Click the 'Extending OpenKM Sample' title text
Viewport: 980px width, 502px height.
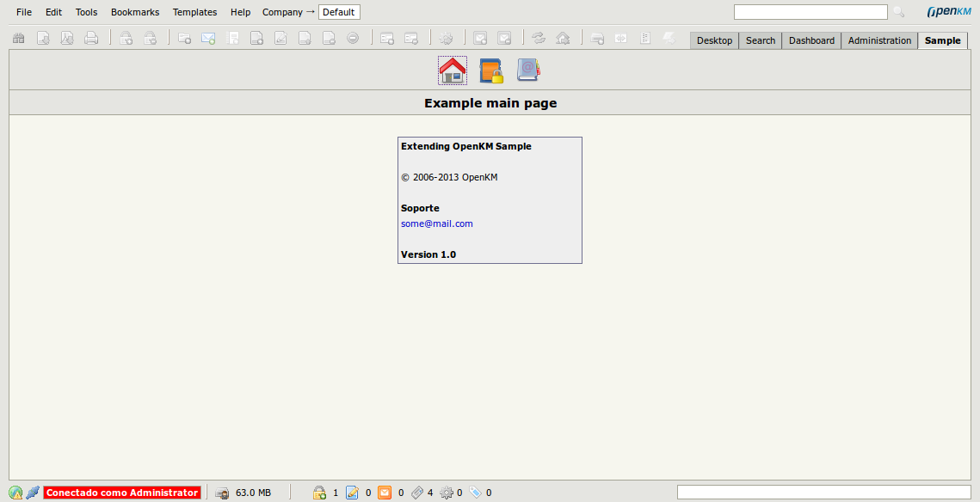[466, 146]
